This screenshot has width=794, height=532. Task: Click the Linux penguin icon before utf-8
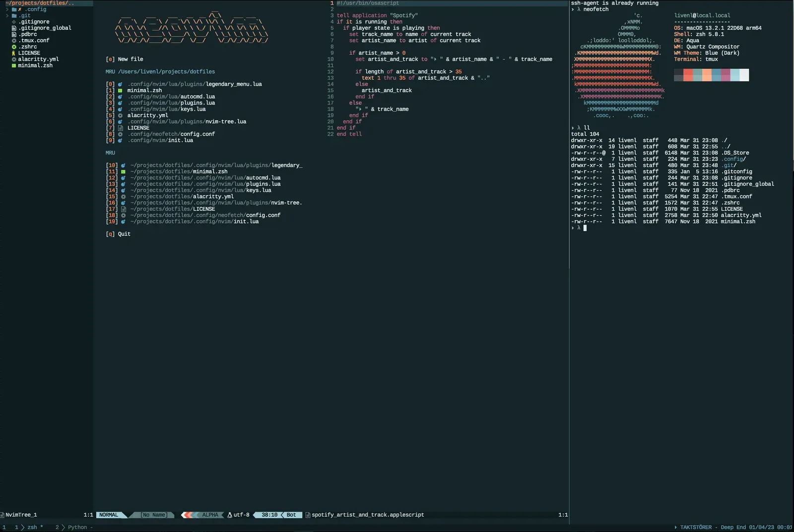[x=230, y=515]
